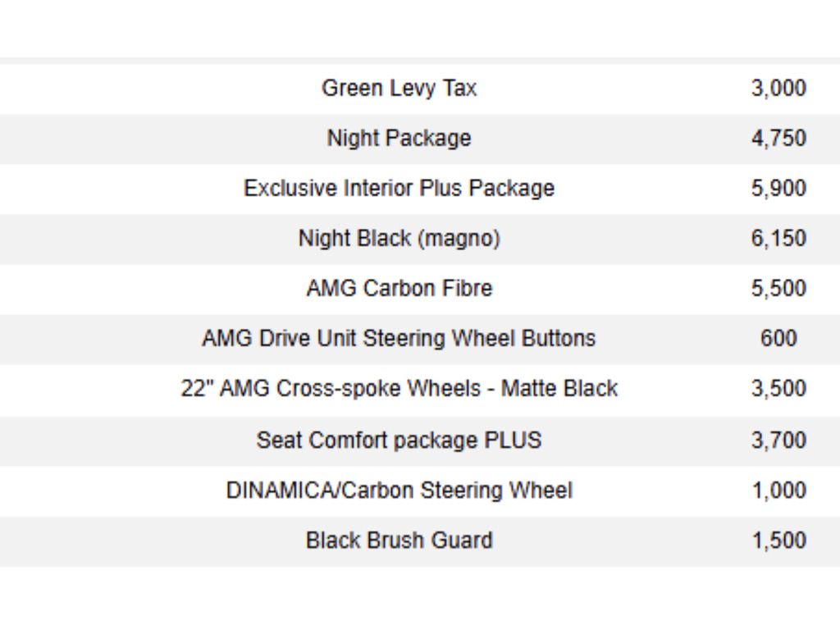Select the 5,500 AMG Carbon Fibre price
Screen dimensions: 840x630
click(778, 289)
